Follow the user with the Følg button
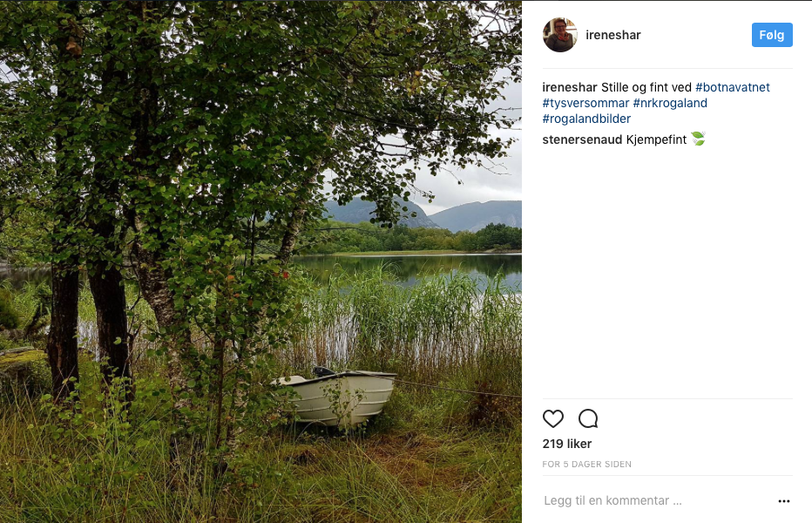Image resolution: width=812 pixels, height=523 pixels. [772, 35]
